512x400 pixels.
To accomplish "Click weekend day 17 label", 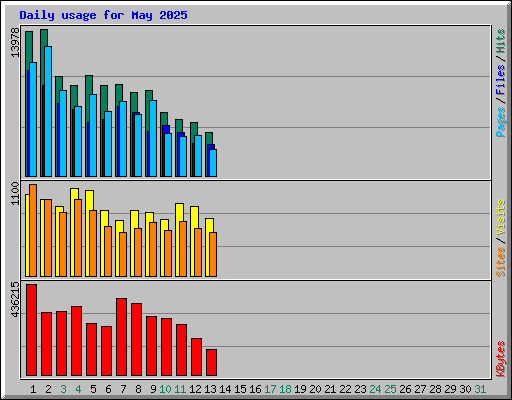I will click(270, 389).
